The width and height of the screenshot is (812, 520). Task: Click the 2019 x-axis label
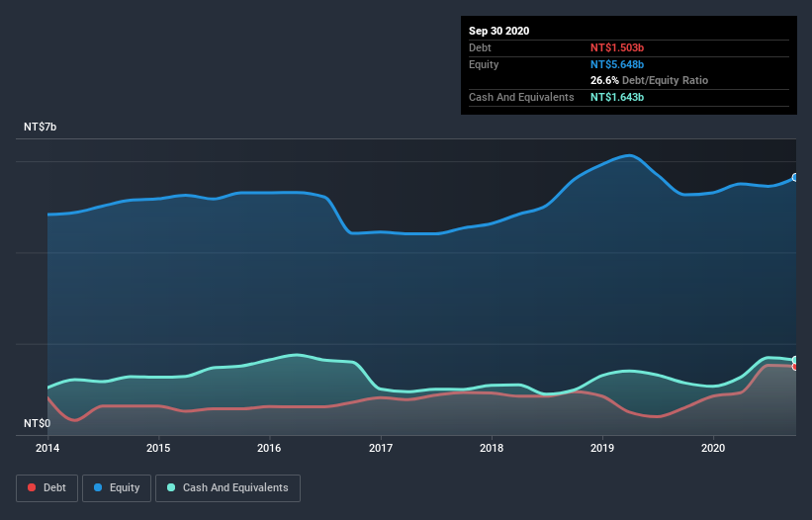[x=602, y=448]
